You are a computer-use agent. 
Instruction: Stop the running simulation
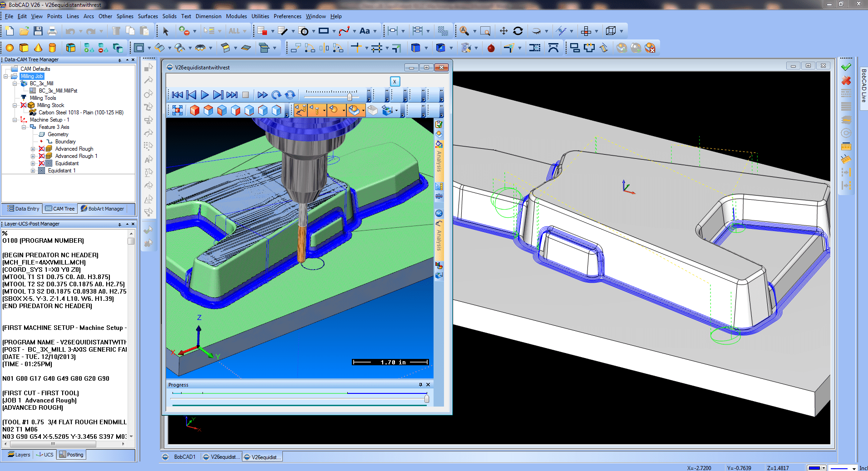pyautogui.click(x=246, y=95)
